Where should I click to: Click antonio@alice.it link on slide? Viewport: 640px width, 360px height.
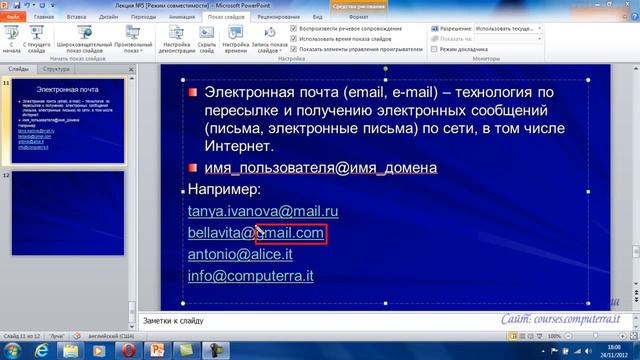point(240,254)
